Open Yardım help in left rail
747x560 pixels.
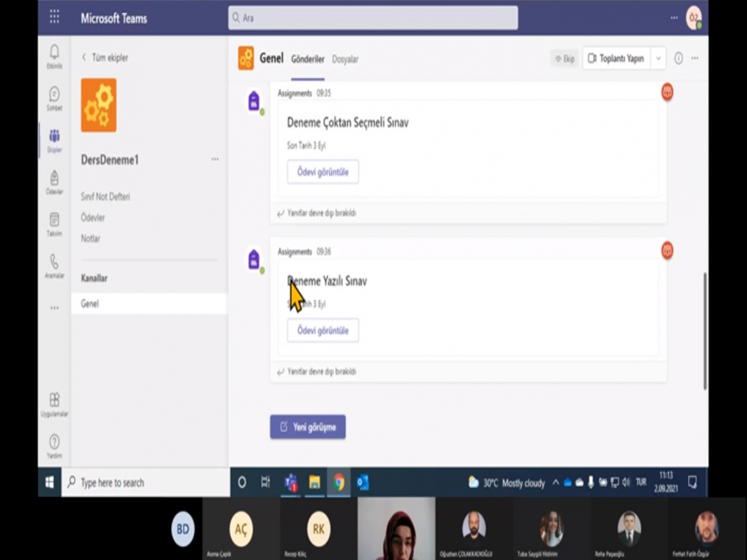(x=54, y=446)
